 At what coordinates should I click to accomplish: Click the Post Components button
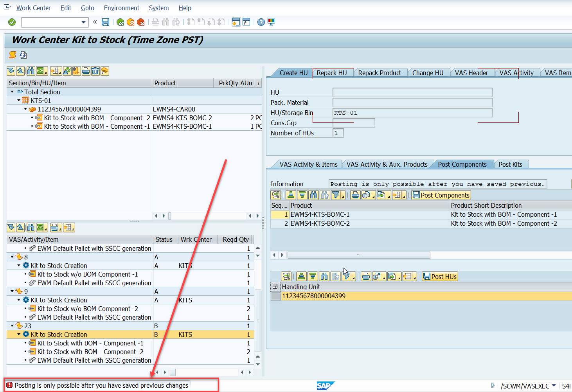click(x=441, y=195)
